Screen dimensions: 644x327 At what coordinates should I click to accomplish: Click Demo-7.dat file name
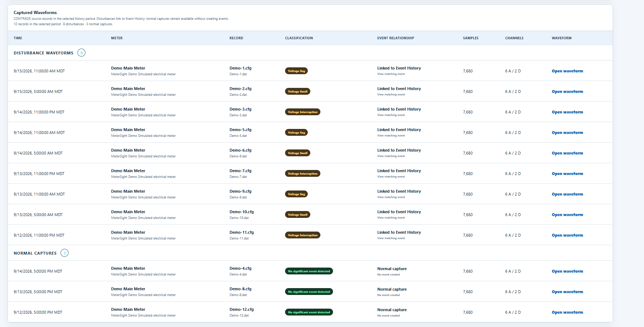click(238, 177)
